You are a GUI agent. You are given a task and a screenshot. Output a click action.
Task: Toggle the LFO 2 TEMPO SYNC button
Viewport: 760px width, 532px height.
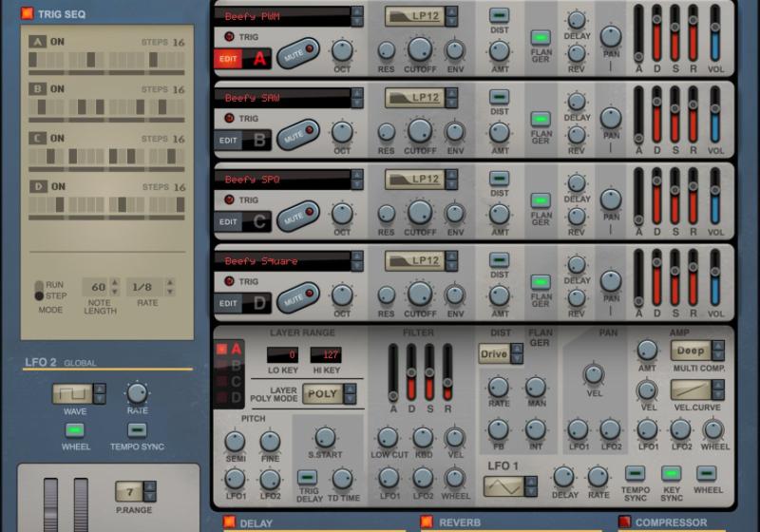click(x=137, y=429)
